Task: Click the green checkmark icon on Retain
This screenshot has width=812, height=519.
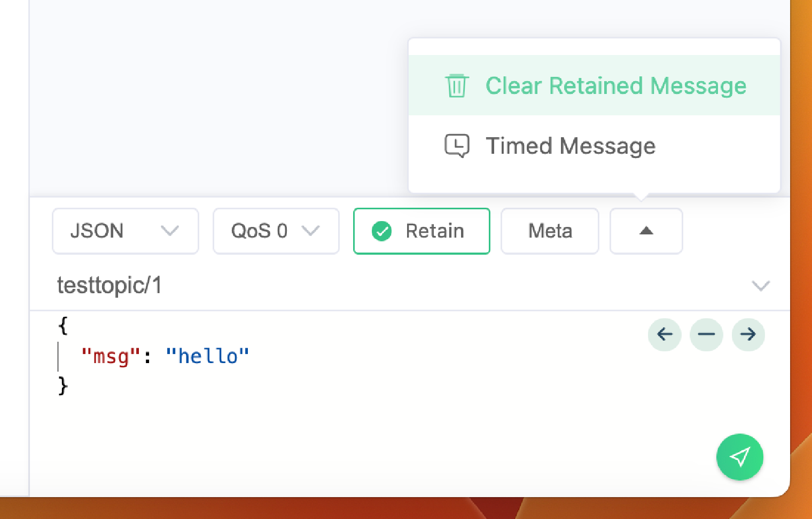Action: [382, 231]
